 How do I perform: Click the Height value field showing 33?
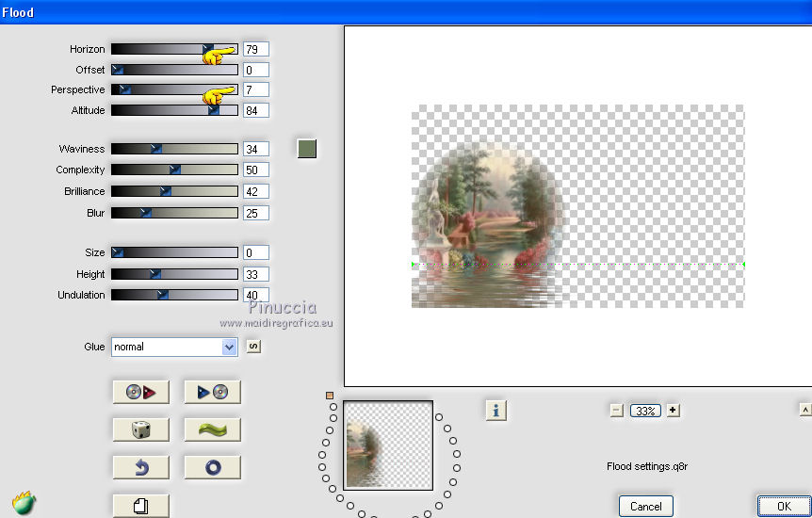tap(256, 274)
